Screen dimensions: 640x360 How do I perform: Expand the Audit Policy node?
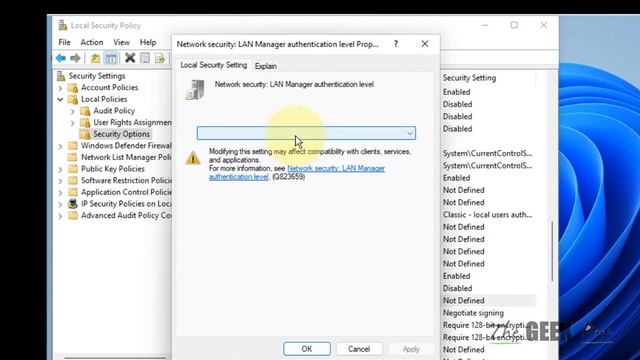72,111
